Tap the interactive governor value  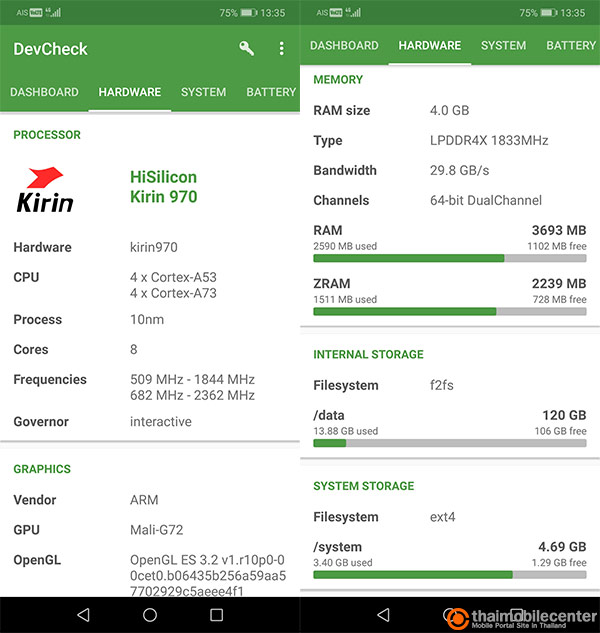161,422
